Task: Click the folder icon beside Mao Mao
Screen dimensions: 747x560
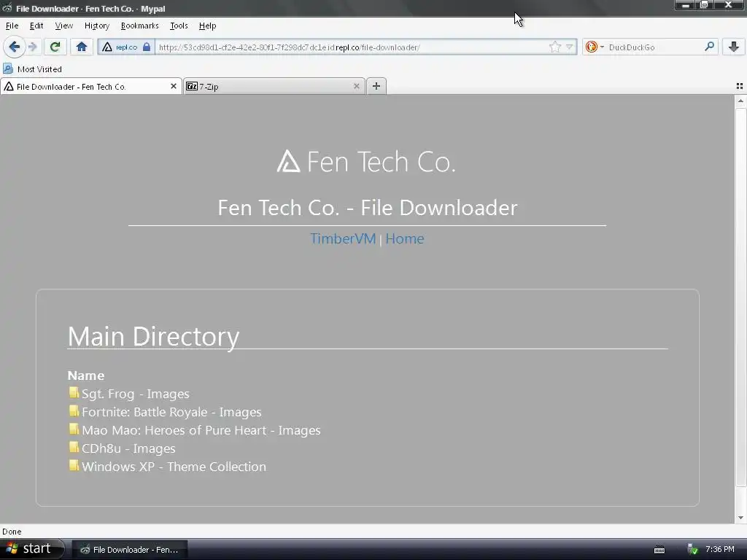Action: [x=74, y=429]
